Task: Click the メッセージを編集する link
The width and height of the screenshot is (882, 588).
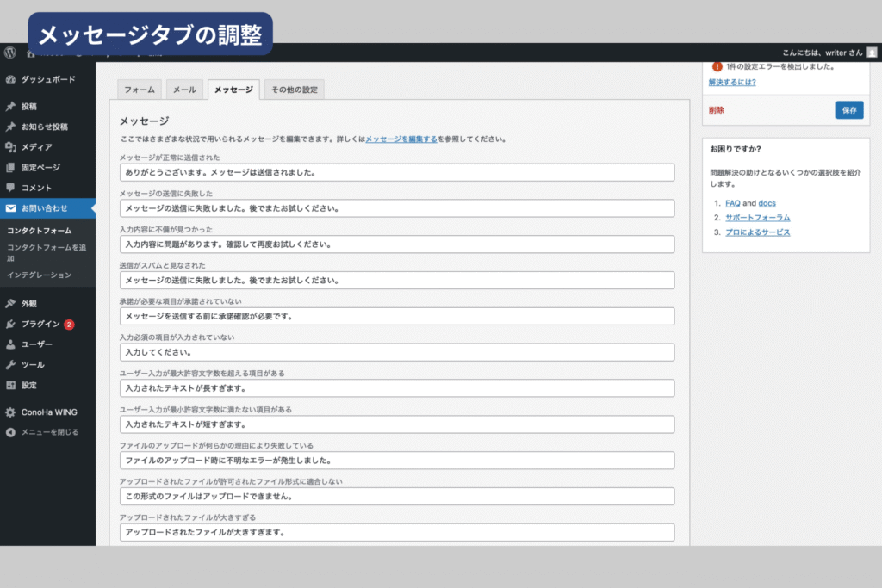Action: click(401, 139)
